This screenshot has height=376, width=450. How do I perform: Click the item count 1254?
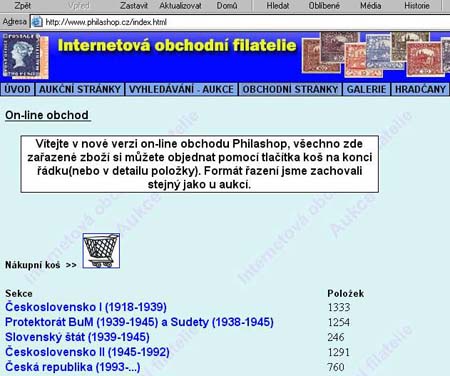339,322
